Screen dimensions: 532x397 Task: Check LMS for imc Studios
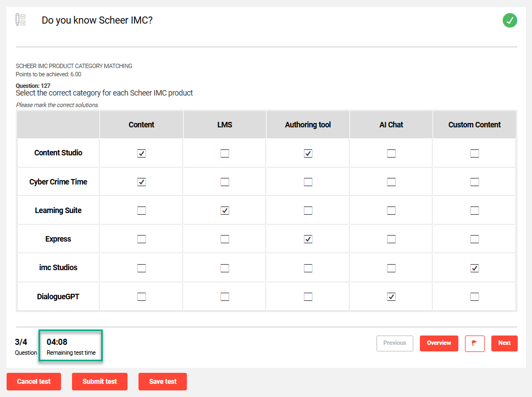pyautogui.click(x=225, y=268)
